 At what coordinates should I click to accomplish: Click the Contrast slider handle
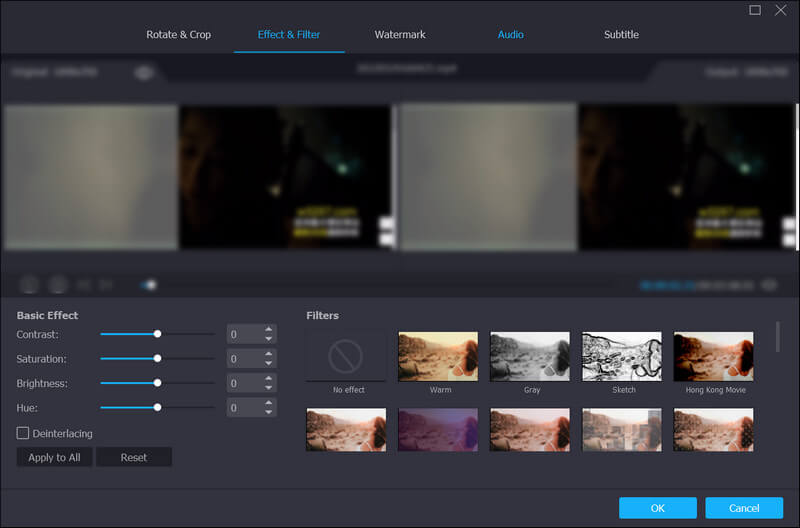[x=157, y=334]
